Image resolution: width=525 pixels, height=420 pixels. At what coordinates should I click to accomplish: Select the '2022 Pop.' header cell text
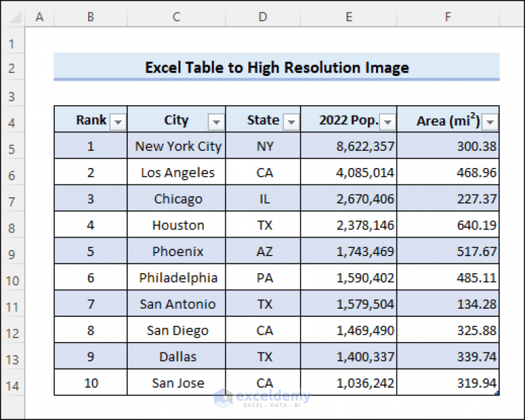point(349,120)
